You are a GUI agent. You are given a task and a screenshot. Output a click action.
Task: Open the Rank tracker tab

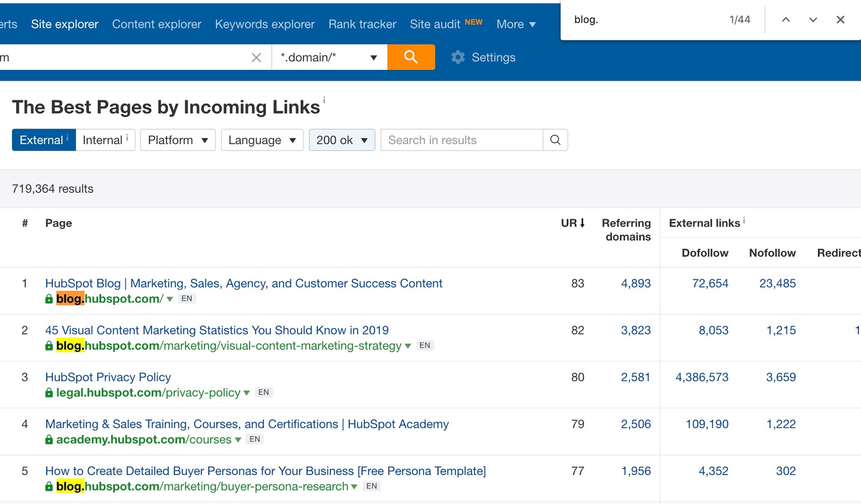point(362,24)
